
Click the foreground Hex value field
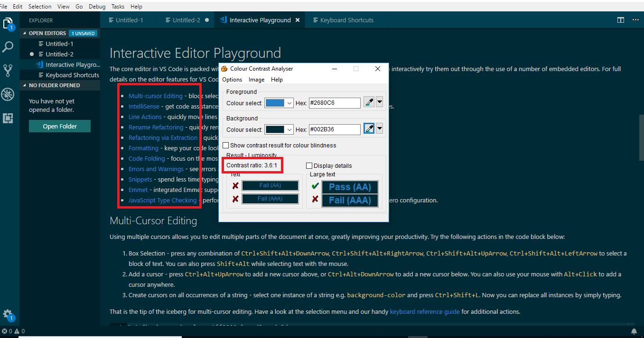coord(335,103)
